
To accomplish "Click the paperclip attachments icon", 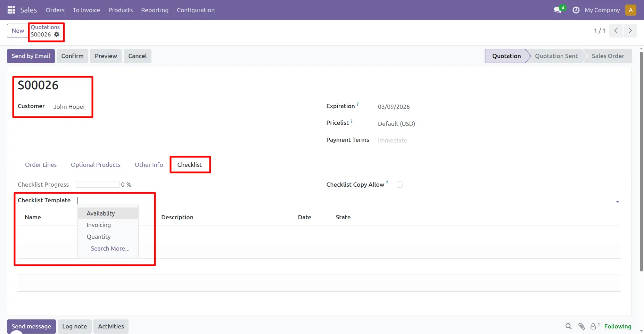I will 581,326.
